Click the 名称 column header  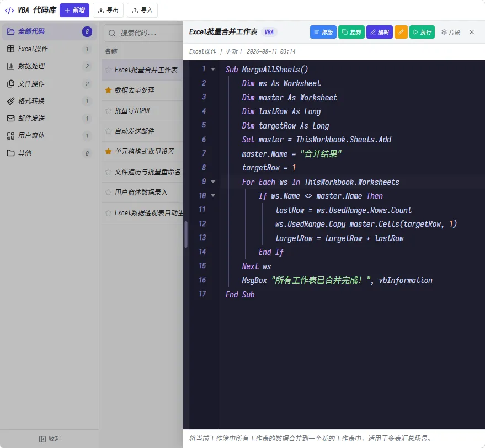pyautogui.click(x=111, y=51)
